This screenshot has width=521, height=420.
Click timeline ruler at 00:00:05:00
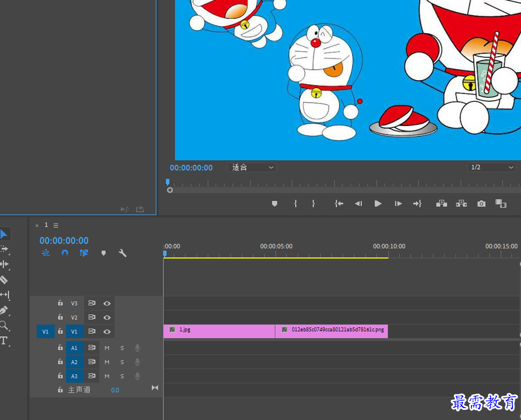click(276, 246)
